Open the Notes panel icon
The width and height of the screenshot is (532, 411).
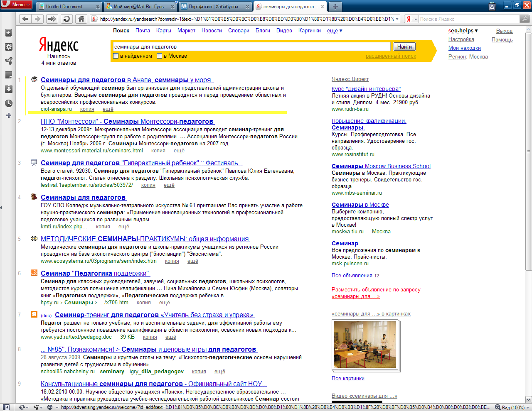[x=8, y=75]
